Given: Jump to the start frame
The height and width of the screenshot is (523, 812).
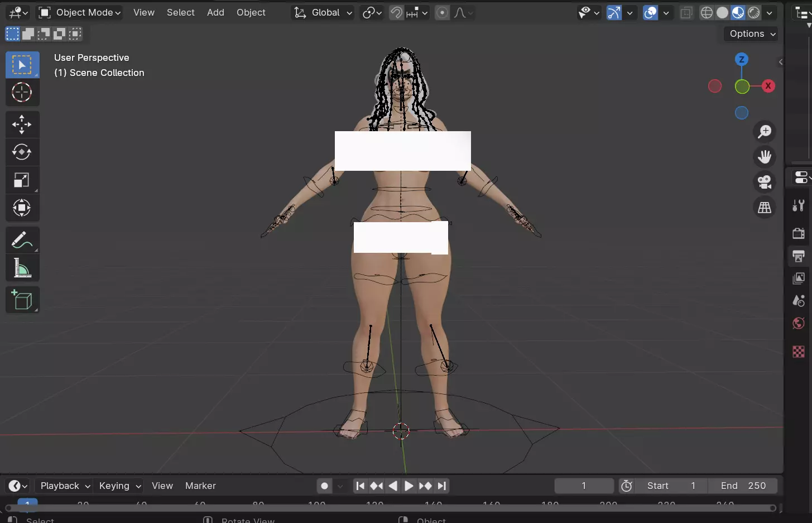Looking at the screenshot, I should pyautogui.click(x=361, y=486).
